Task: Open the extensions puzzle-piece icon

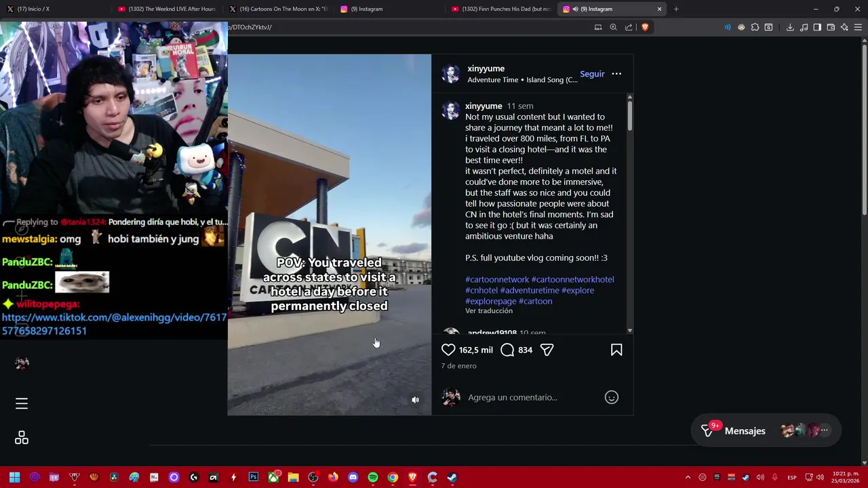Action: click(755, 27)
